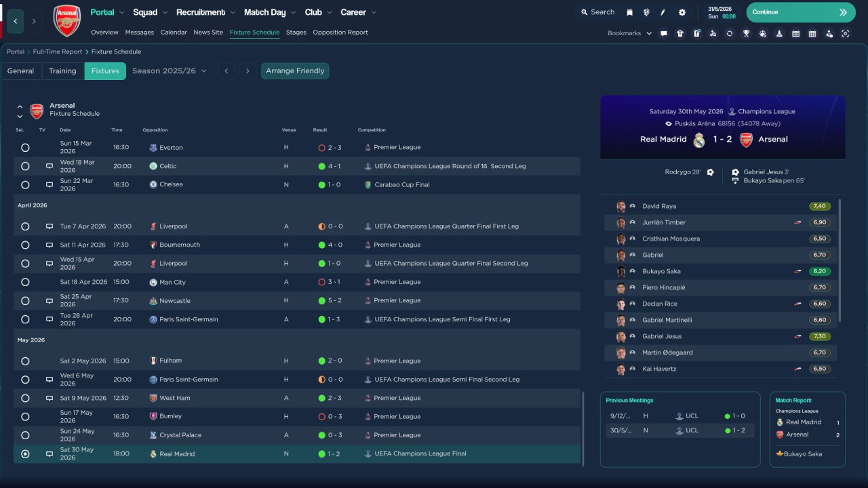Select the Chelsea Carabao Cup Final radio
Screen dimensions: 868x488
point(25,184)
